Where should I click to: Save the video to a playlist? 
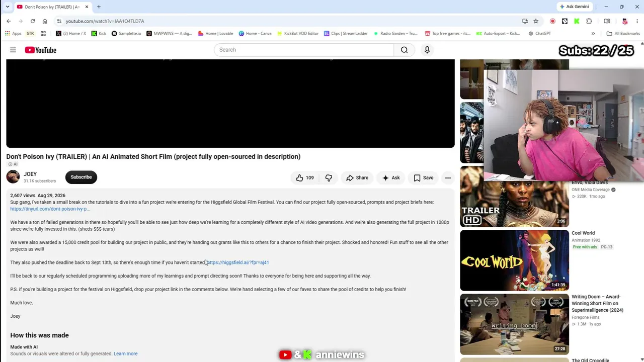tap(423, 177)
